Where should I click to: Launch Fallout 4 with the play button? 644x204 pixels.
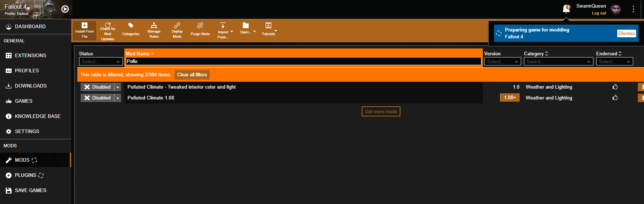pyautogui.click(x=65, y=9)
